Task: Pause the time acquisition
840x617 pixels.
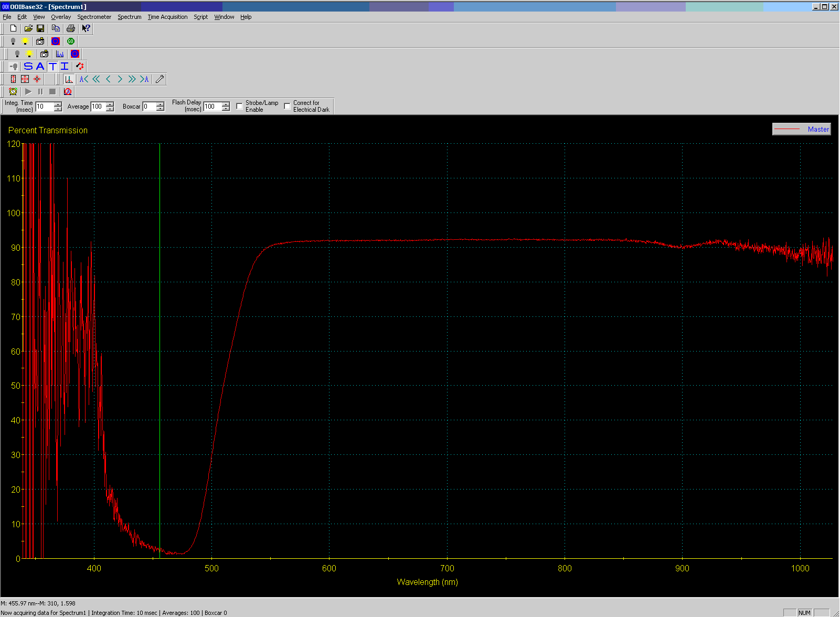Action: [40, 91]
